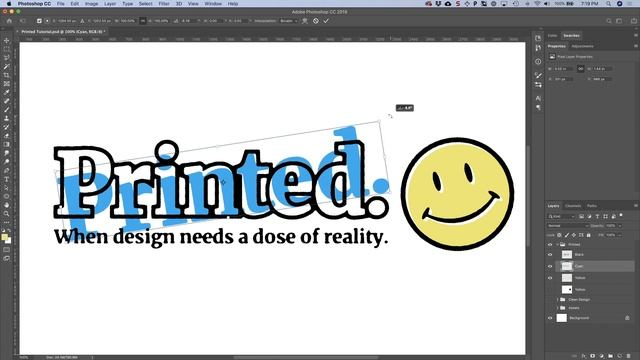This screenshot has width=640, height=360.
Task: Open macOS Spotlight search icon
Action: 608,4
